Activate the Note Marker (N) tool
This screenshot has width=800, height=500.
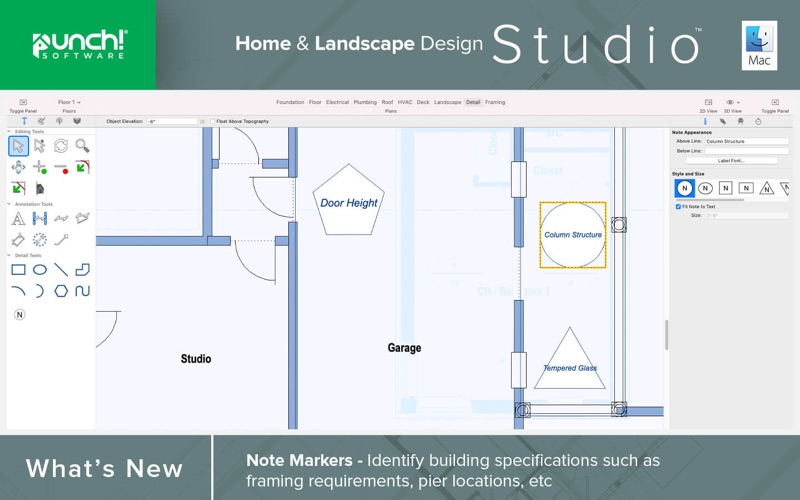(x=19, y=314)
